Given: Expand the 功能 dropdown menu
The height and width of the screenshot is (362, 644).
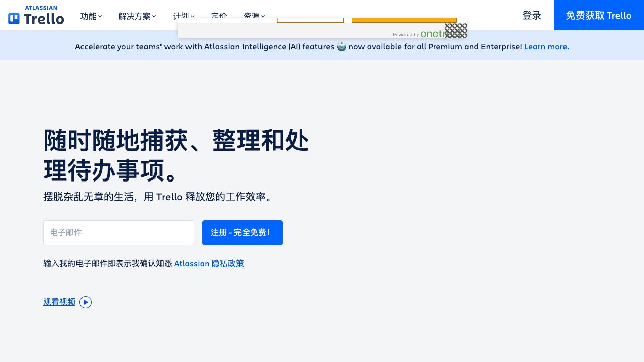Looking at the screenshot, I should pos(91,16).
